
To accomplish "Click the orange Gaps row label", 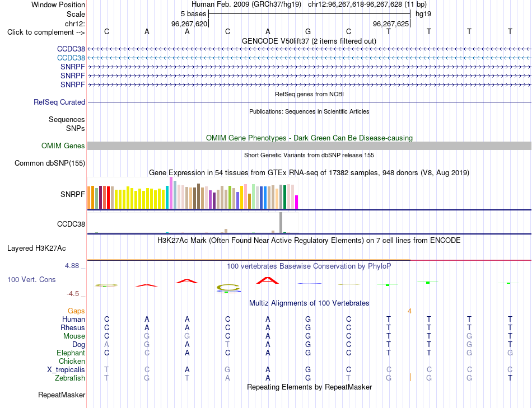I will (x=76, y=311).
